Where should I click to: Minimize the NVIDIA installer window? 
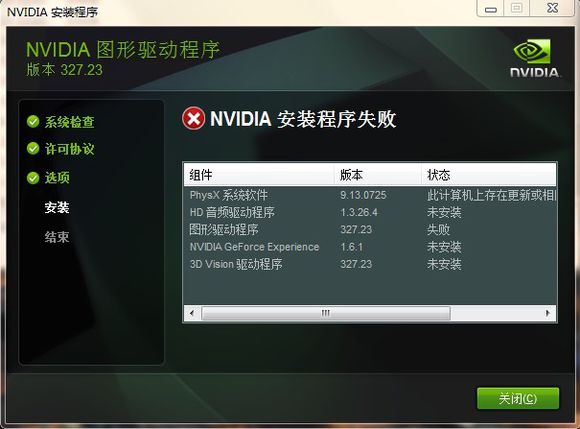point(490,9)
